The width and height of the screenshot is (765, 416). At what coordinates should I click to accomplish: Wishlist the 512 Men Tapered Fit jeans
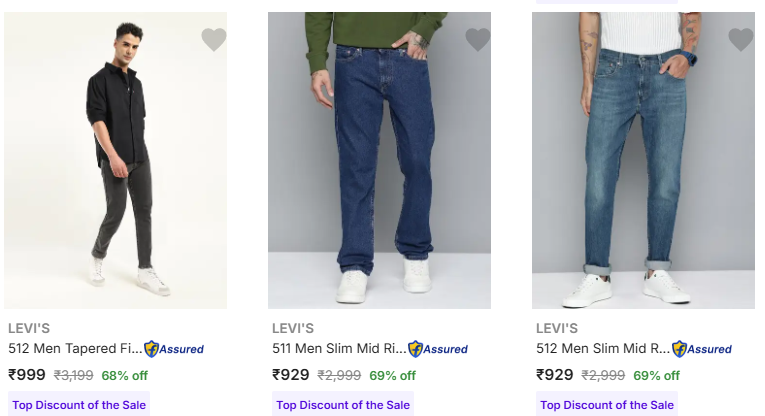[213, 40]
